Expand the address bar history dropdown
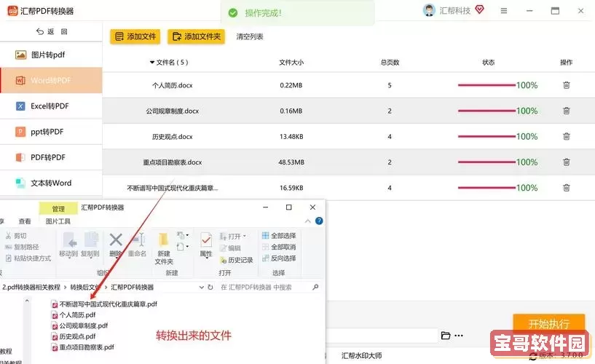 coord(202,288)
